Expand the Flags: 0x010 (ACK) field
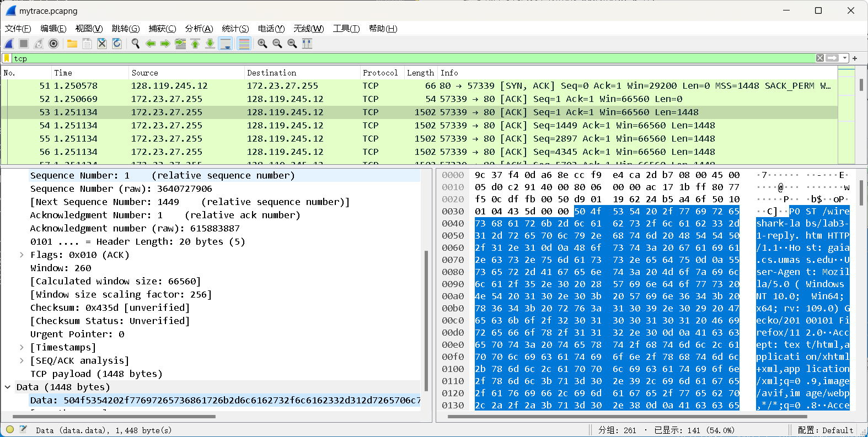 click(x=22, y=255)
